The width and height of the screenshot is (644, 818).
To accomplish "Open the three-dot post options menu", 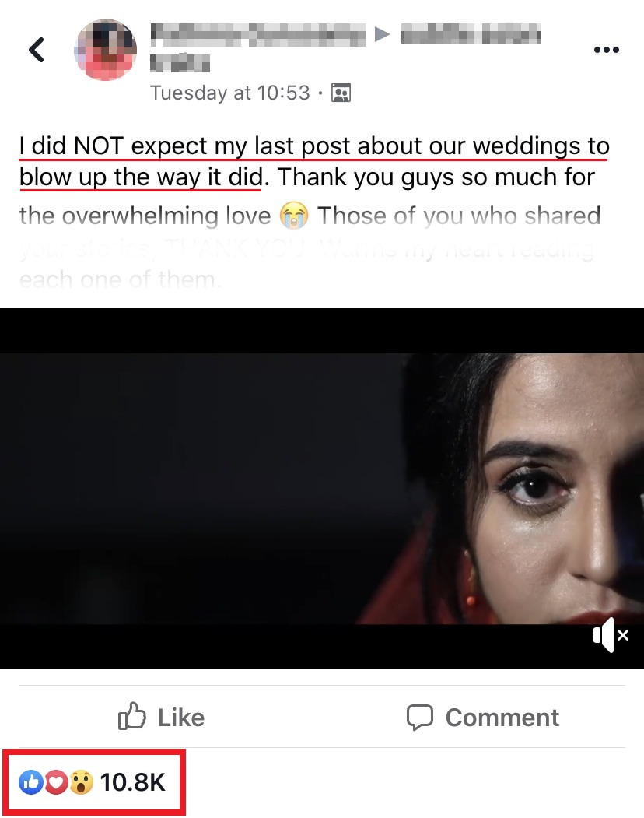I will [607, 50].
